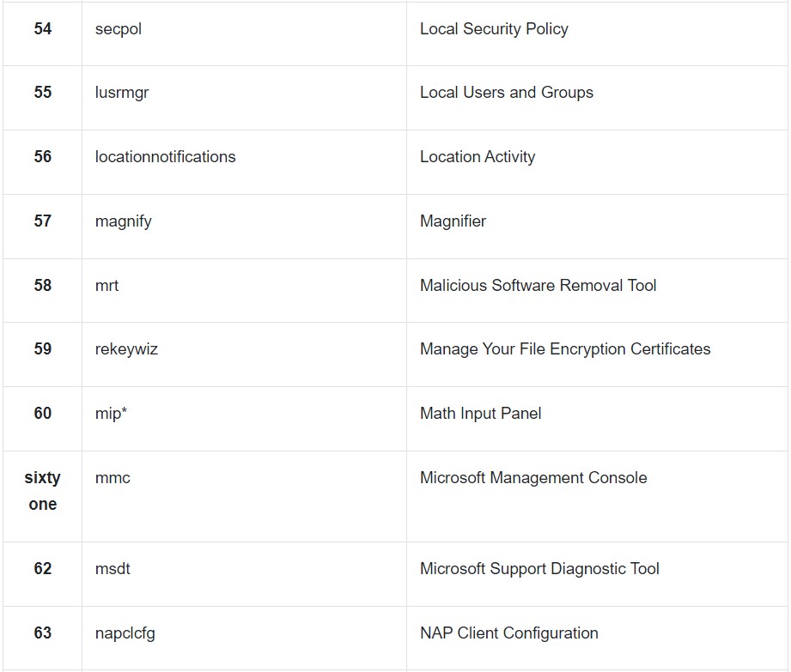Click the rekeywiz command
Viewport: 791px width, 672px height.
126,348
